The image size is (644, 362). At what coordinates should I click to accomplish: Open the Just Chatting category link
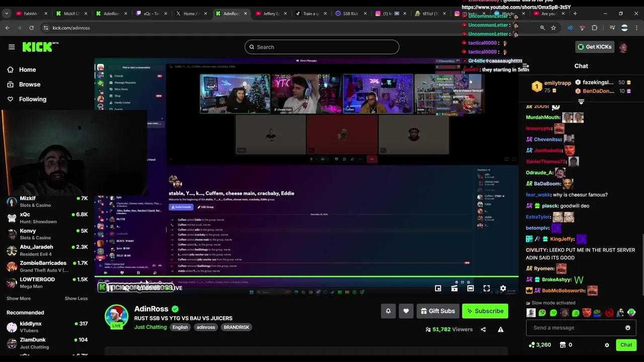pyautogui.click(x=150, y=327)
